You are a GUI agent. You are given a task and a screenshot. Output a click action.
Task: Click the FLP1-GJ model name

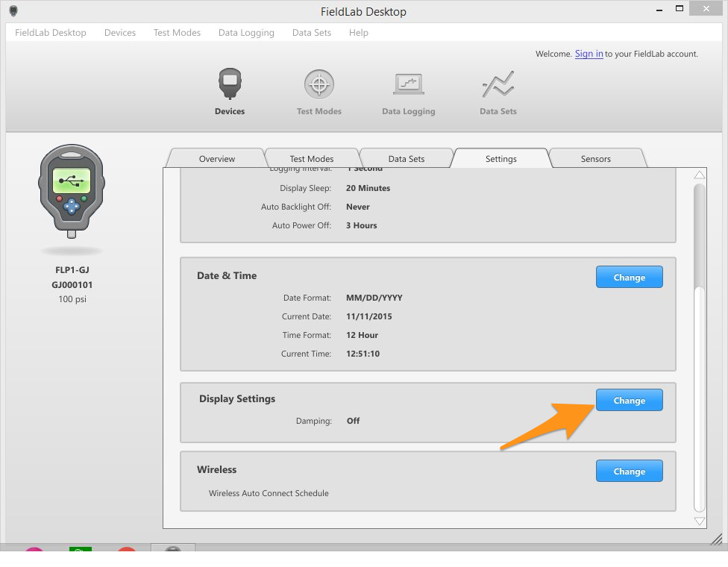pos(72,270)
